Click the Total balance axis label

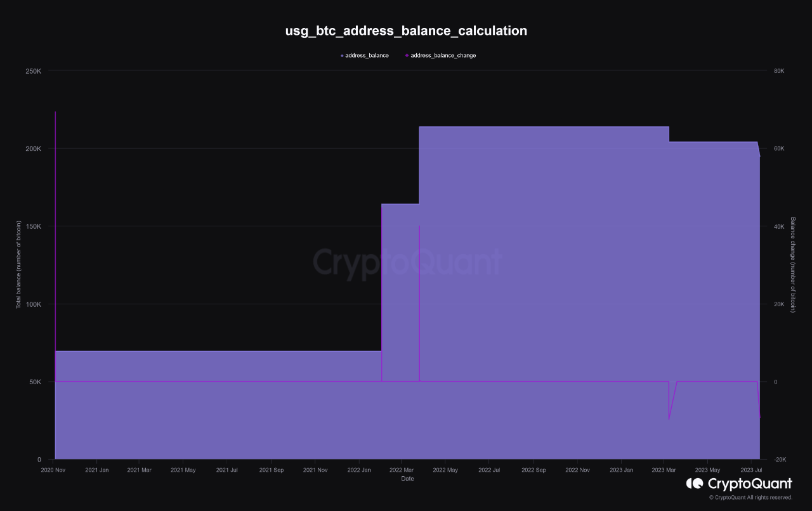coord(18,263)
